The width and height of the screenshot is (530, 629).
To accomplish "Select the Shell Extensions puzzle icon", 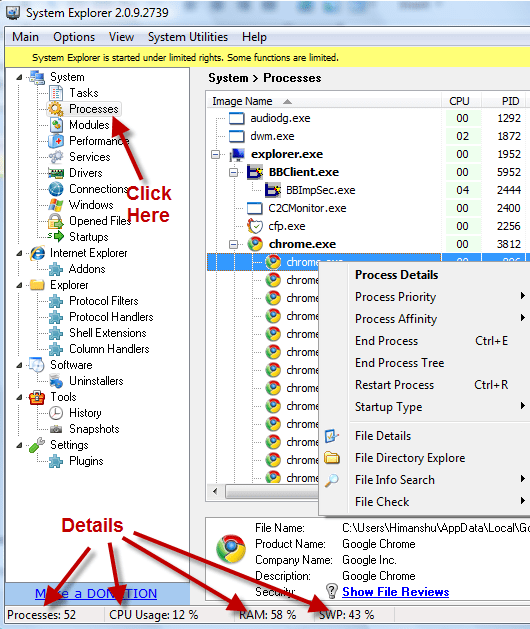I will (56, 333).
